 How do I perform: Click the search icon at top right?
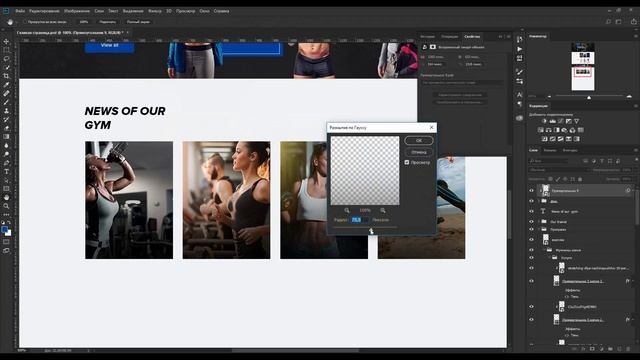(x=608, y=22)
